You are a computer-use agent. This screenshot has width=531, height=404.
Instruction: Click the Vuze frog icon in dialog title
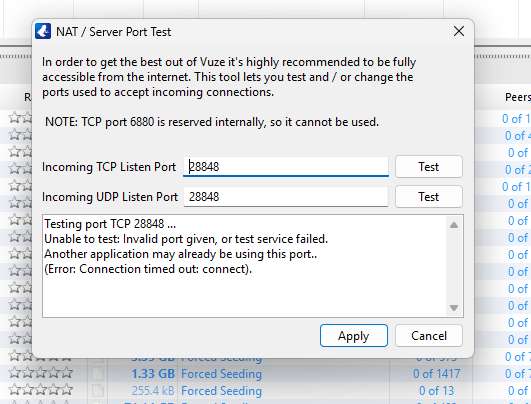[x=43, y=31]
